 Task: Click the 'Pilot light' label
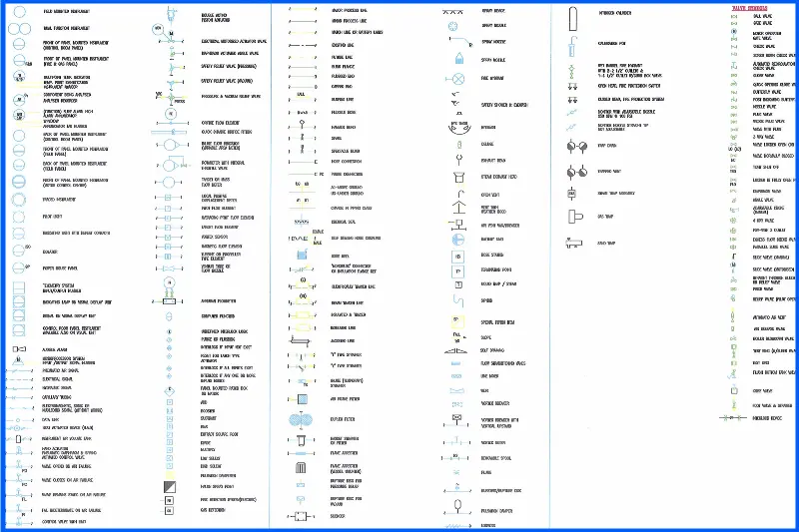tap(52, 217)
